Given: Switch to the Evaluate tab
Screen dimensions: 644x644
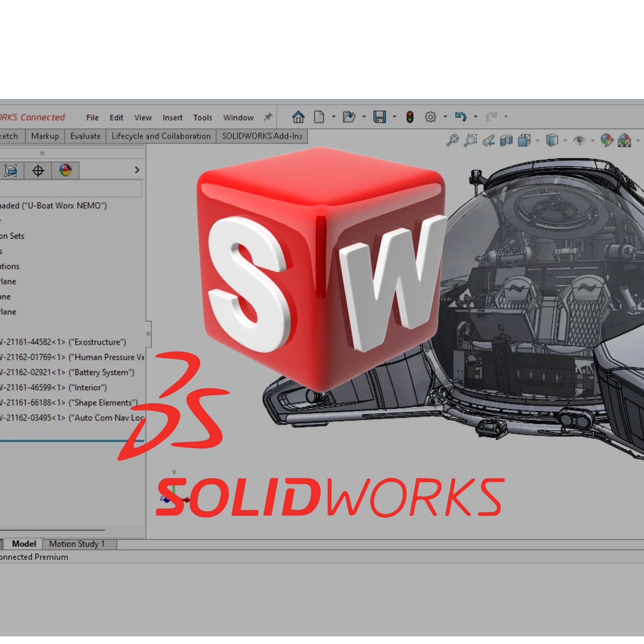Looking at the screenshot, I should click(x=85, y=136).
